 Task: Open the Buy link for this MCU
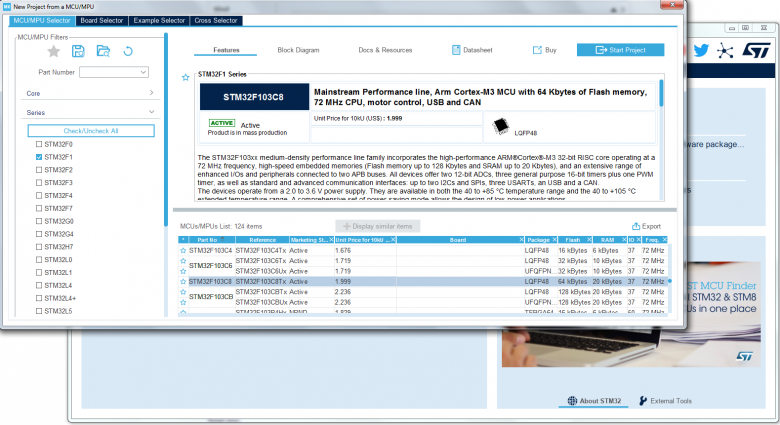click(545, 50)
